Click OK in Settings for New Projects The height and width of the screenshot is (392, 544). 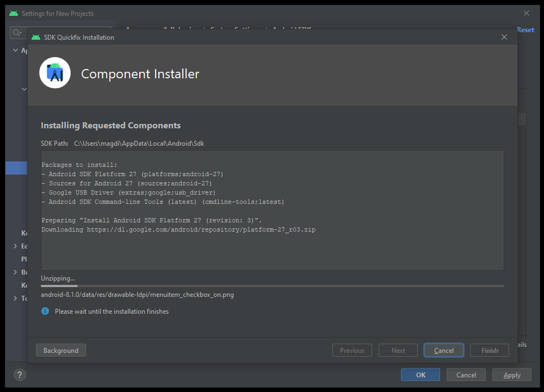421,375
